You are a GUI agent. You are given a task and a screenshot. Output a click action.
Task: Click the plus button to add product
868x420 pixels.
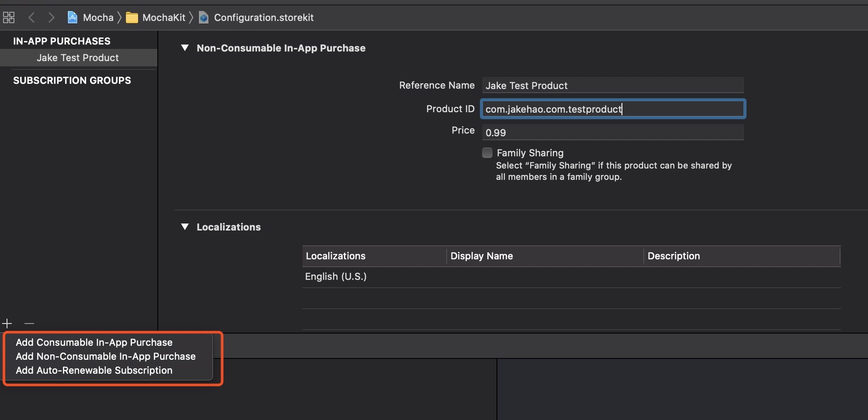[7, 324]
